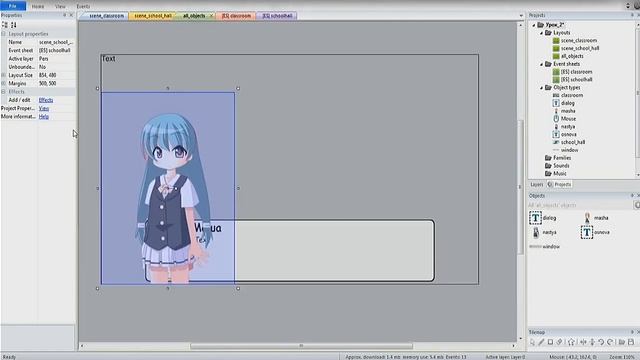Image resolution: width=640 pixels, height=360 pixels.
Task: Open the Events ribbon tab
Action: [x=83, y=7]
